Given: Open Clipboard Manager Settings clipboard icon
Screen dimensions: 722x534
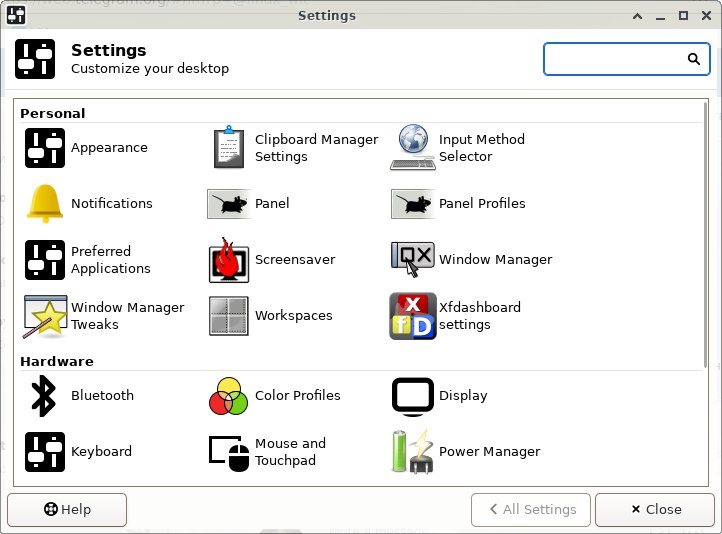Looking at the screenshot, I should tap(229, 147).
